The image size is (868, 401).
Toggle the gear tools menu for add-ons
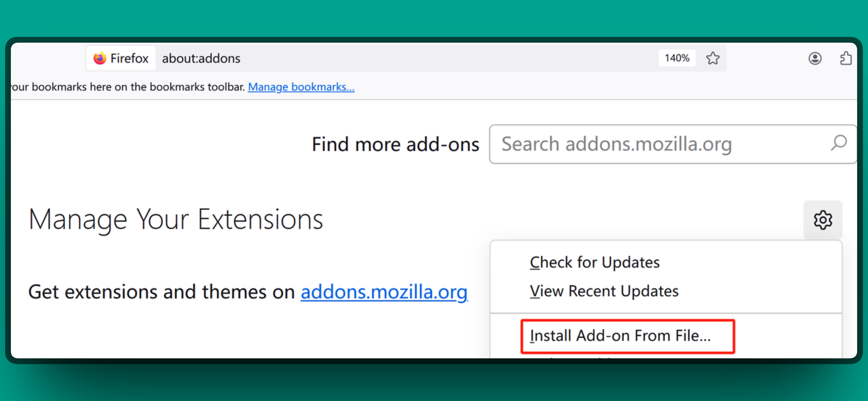pos(822,220)
